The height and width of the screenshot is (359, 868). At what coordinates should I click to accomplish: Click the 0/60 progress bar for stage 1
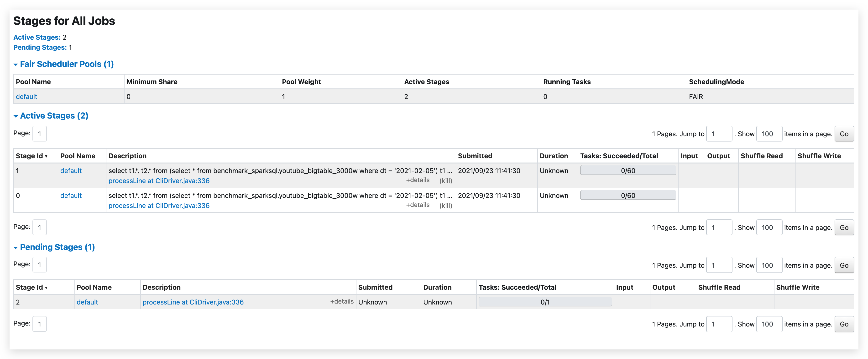(628, 170)
